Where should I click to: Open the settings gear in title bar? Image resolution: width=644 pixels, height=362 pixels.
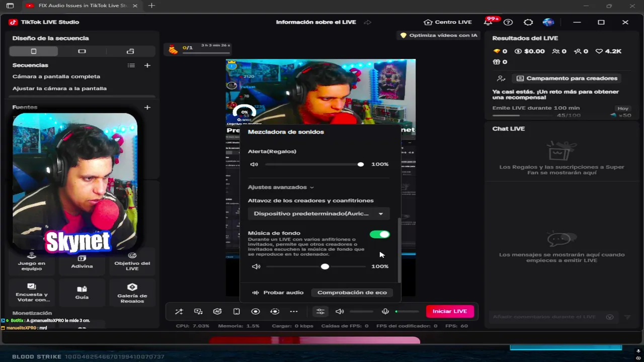coord(528,22)
